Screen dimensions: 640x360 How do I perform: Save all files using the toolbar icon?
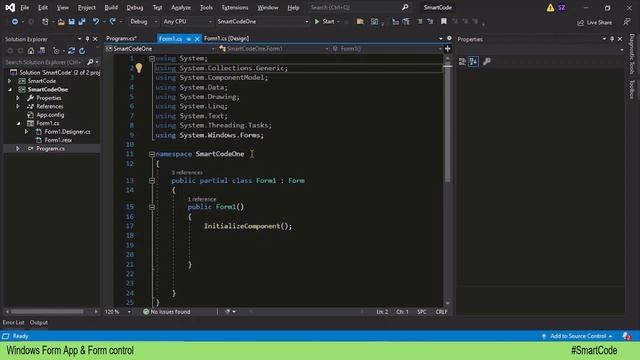pos(82,22)
